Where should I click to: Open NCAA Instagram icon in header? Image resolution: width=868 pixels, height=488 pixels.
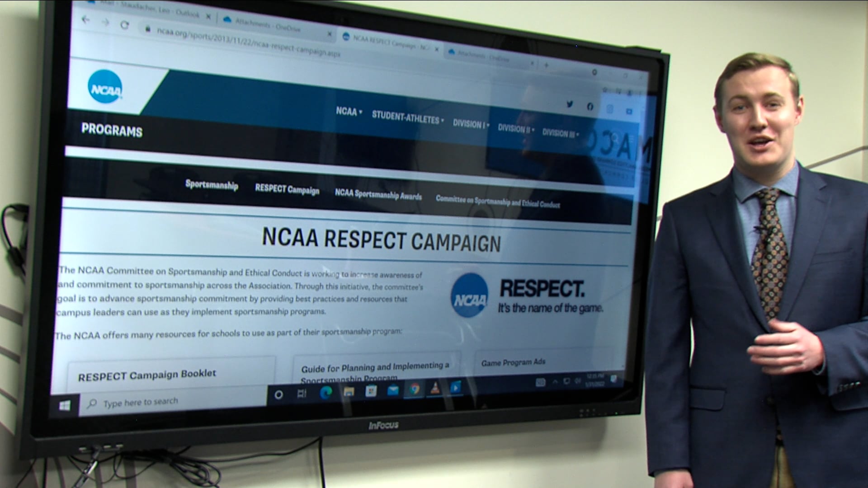pyautogui.click(x=610, y=109)
